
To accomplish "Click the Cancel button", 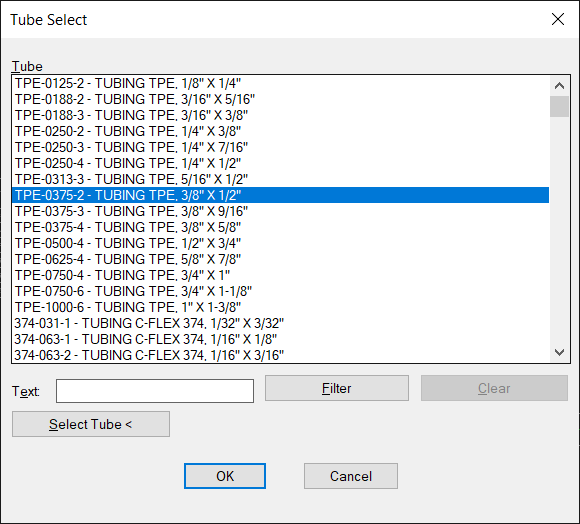I will point(351,476).
